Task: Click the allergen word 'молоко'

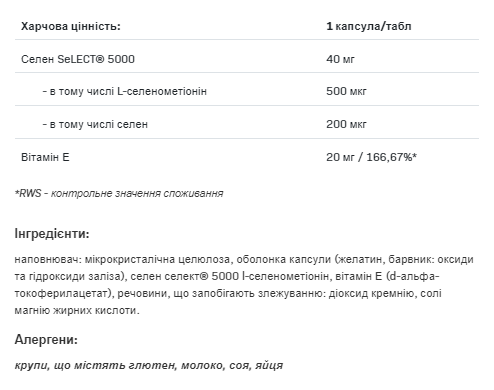Action: click(x=202, y=365)
